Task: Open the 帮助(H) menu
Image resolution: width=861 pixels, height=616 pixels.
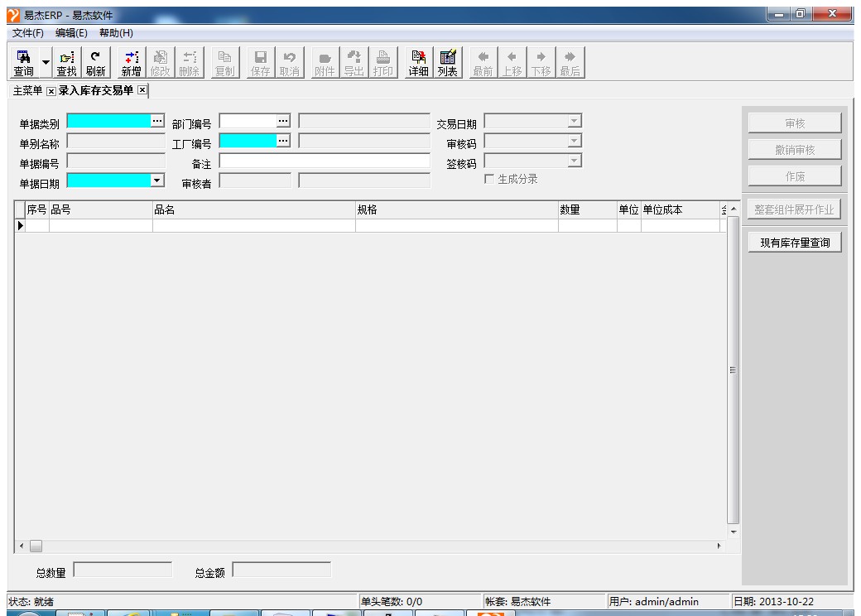Action: pyautogui.click(x=116, y=32)
